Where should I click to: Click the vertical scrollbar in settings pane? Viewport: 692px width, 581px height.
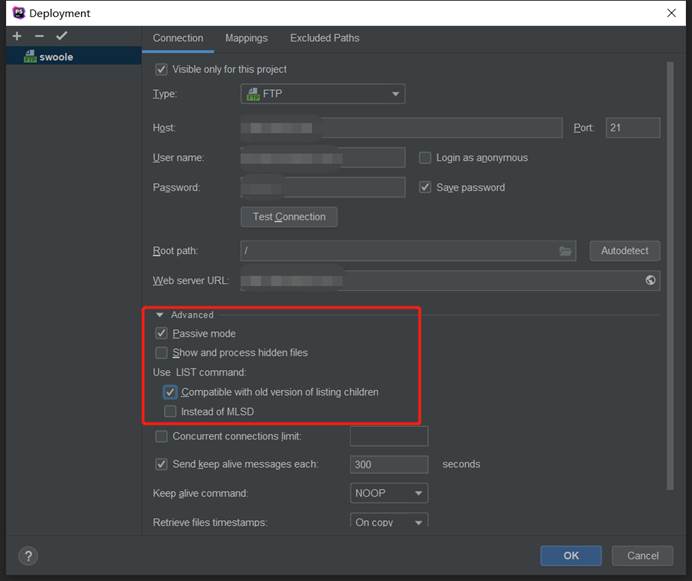670,276
